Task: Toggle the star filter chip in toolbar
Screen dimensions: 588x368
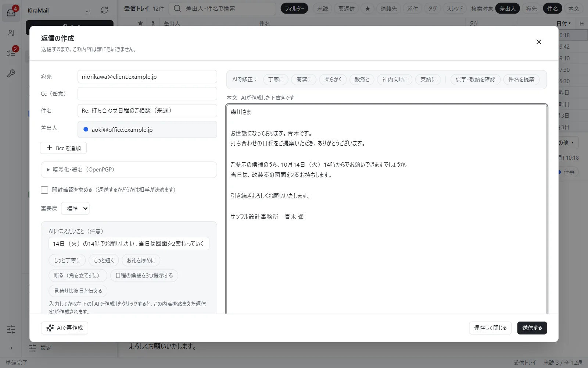Action: pos(367,8)
